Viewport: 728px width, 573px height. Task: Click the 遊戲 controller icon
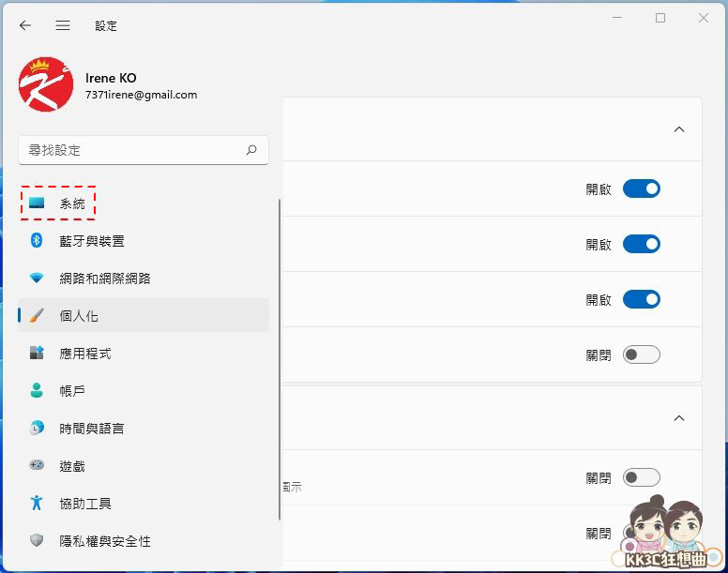pyautogui.click(x=37, y=465)
